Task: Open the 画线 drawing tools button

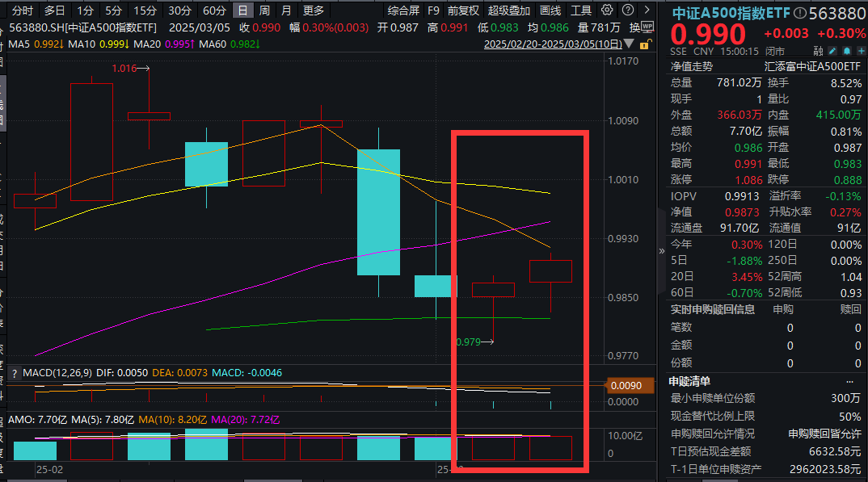Action: [550, 10]
